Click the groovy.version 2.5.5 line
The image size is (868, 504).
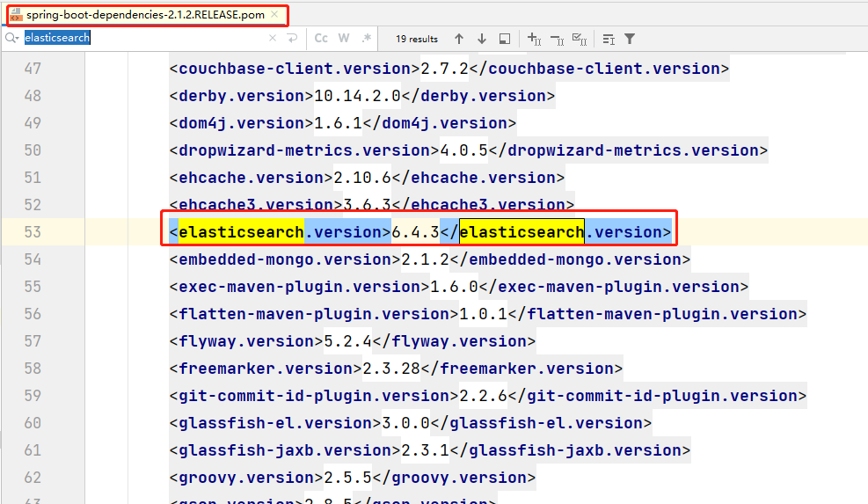[x=353, y=478]
